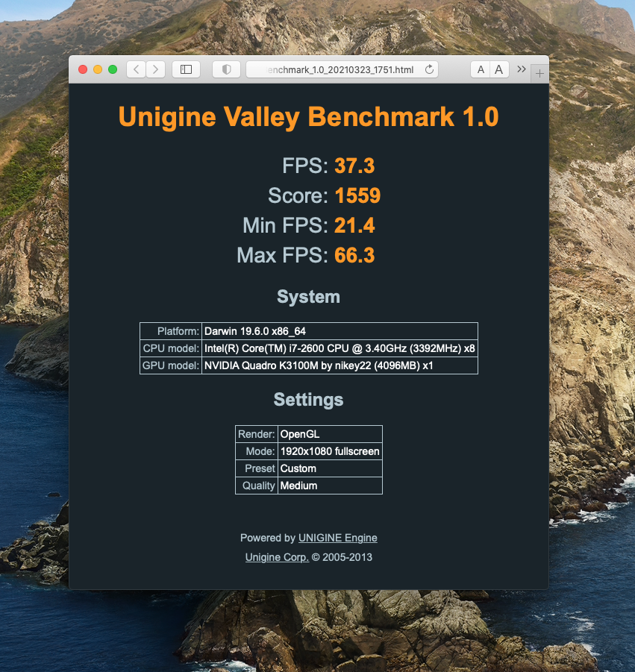Click the Preset label cell

(x=257, y=468)
